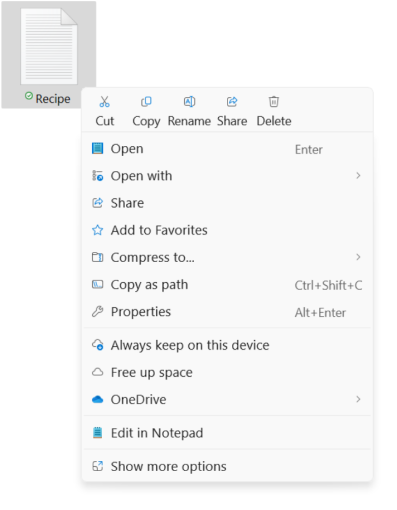Screen dimensions: 397x510
Task: Click the Cut label text
Action: tap(105, 121)
